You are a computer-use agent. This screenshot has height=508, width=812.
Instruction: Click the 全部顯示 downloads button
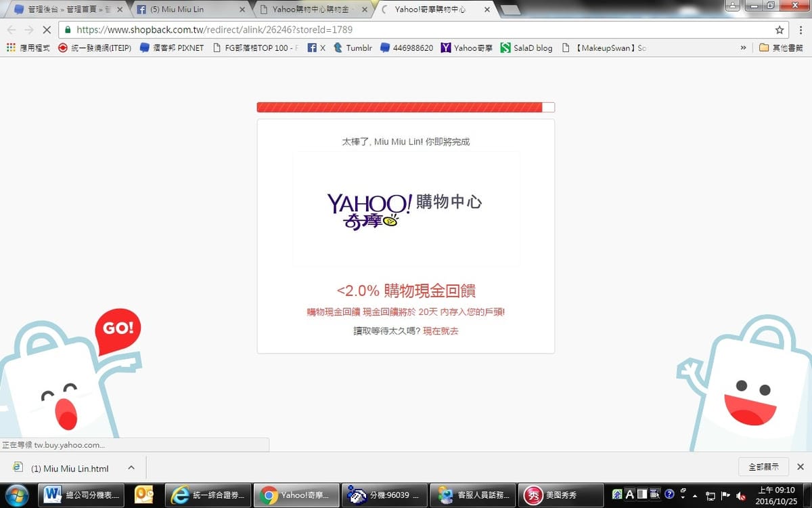[763, 467]
